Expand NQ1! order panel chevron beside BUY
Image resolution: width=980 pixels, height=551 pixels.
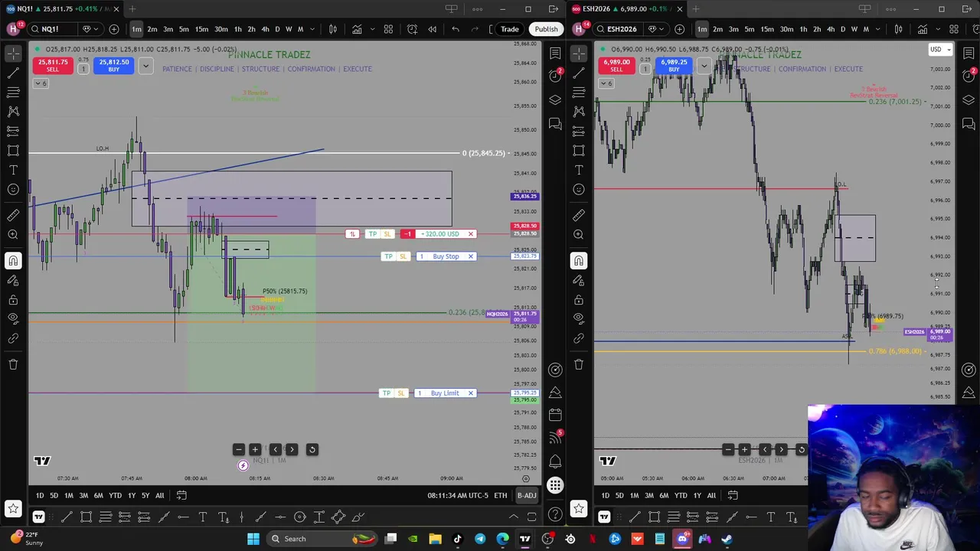145,66
